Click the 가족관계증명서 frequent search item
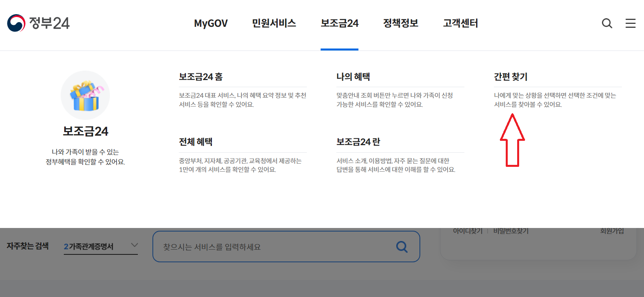This screenshot has height=297, width=644. tap(91, 247)
